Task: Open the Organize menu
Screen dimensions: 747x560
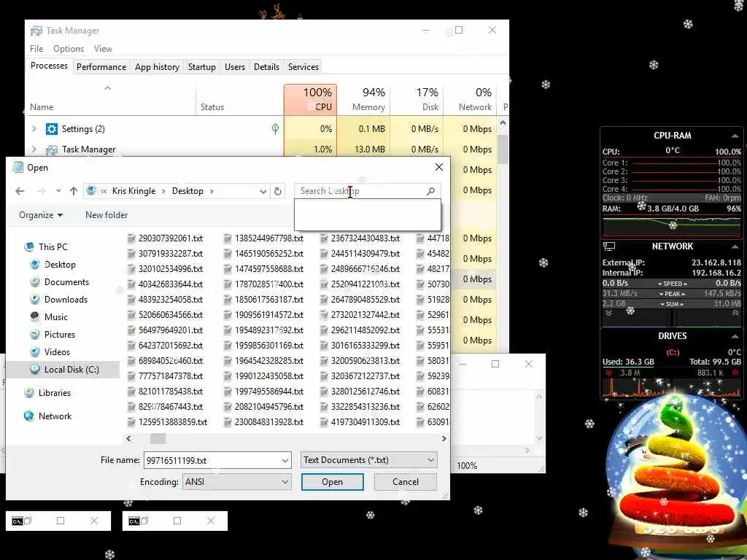Action: point(41,215)
